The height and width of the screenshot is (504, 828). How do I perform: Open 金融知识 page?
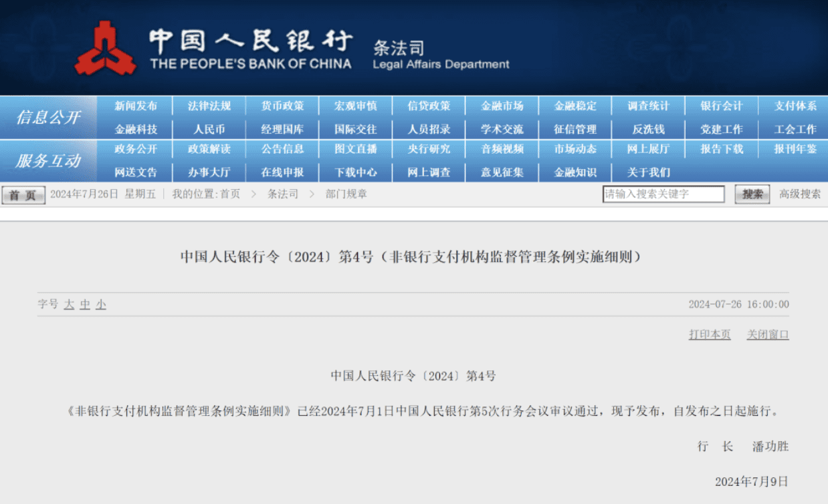point(575,172)
